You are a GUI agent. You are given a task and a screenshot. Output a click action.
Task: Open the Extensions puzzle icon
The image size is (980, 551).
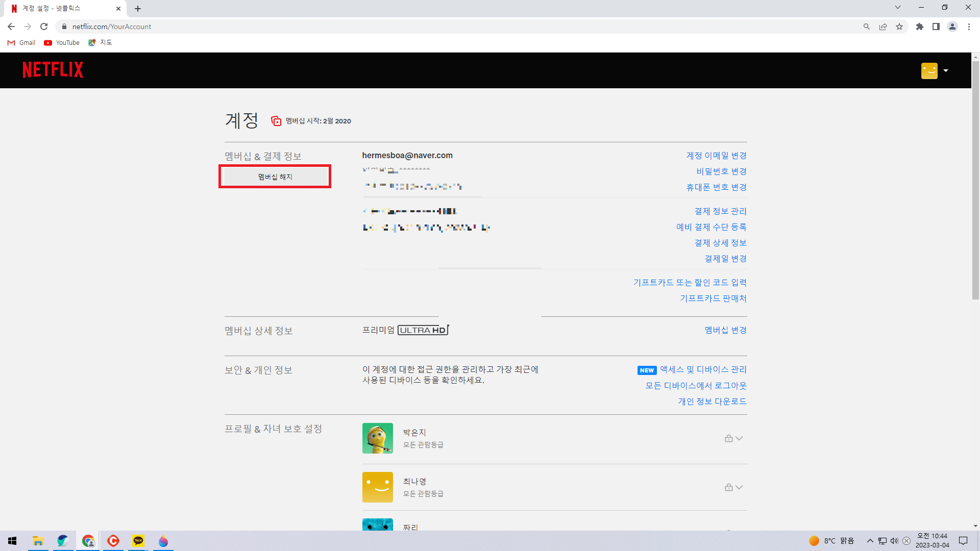coord(920,27)
